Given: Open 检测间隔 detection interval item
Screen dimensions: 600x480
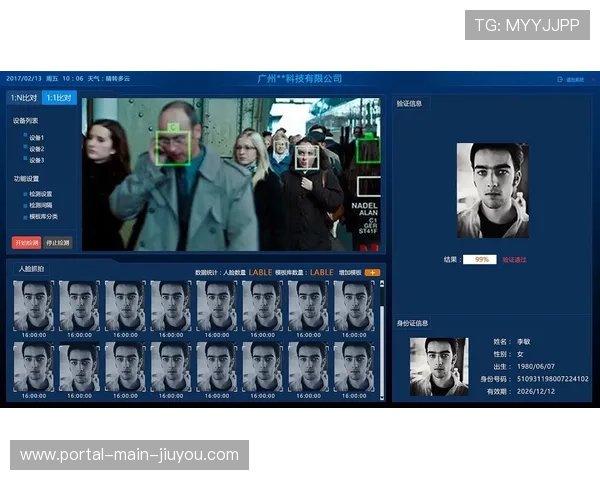Looking at the screenshot, I should (x=39, y=205).
